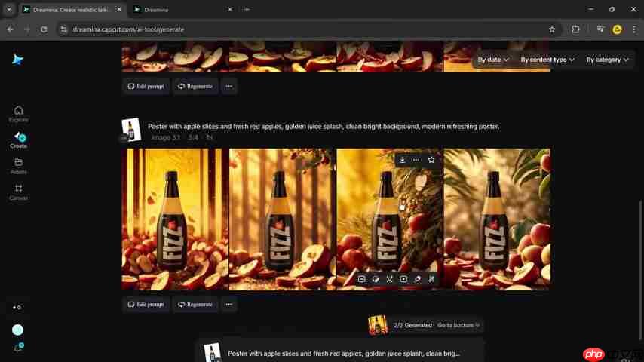Click the eraser remove icon on hovered image
The height and width of the screenshot is (362, 644).
point(418,279)
